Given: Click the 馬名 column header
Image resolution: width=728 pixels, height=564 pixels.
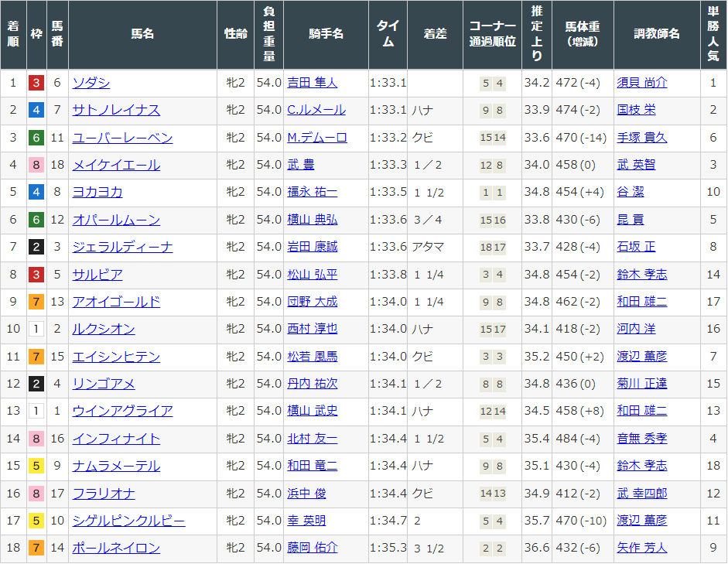Looking at the screenshot, I should coord(142,34).
